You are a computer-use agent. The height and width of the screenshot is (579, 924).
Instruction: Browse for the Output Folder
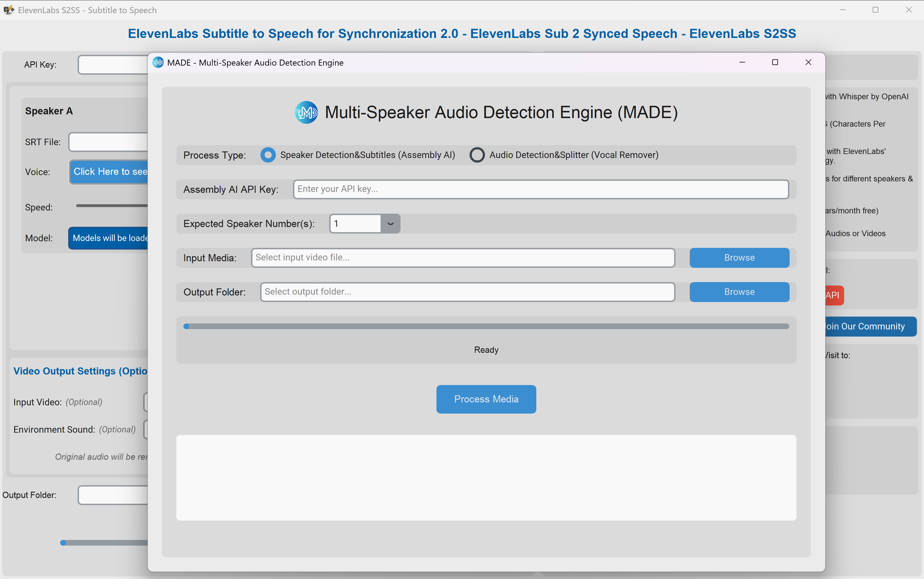coord(739,292)
